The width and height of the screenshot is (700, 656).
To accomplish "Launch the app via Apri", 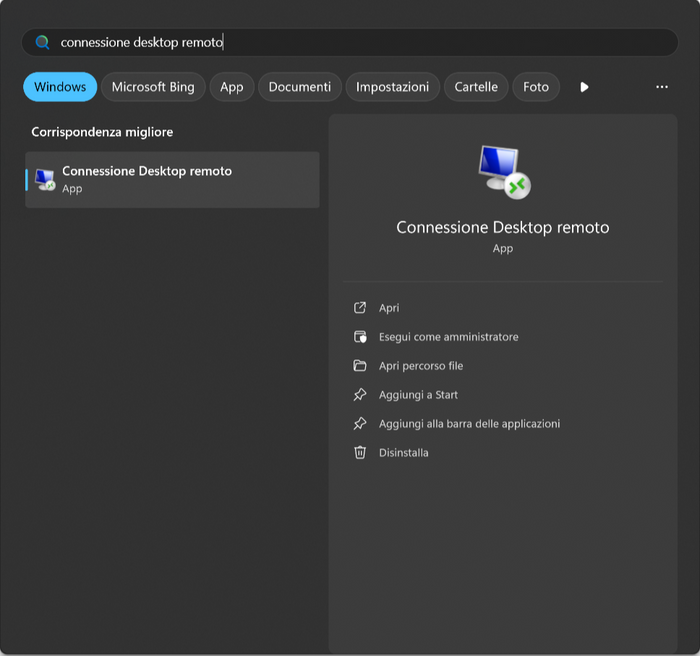I will 389,308.
